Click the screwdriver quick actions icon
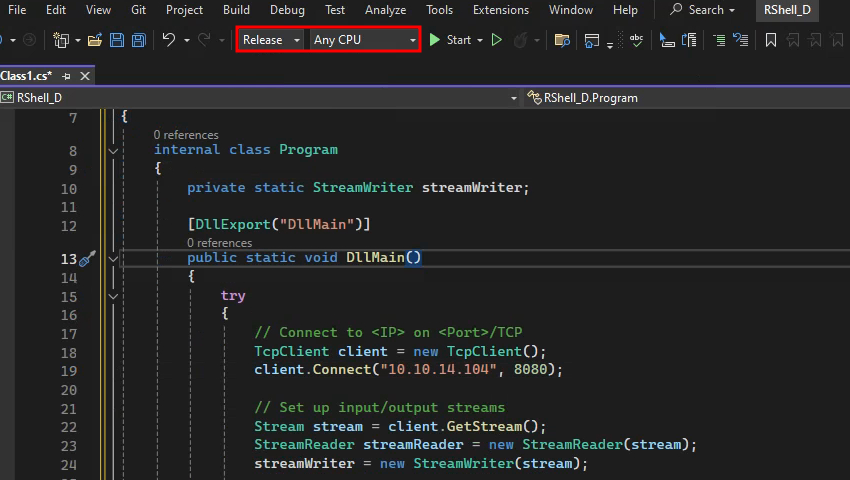This screenshot has height=480, width=850. tap(87, 258)
